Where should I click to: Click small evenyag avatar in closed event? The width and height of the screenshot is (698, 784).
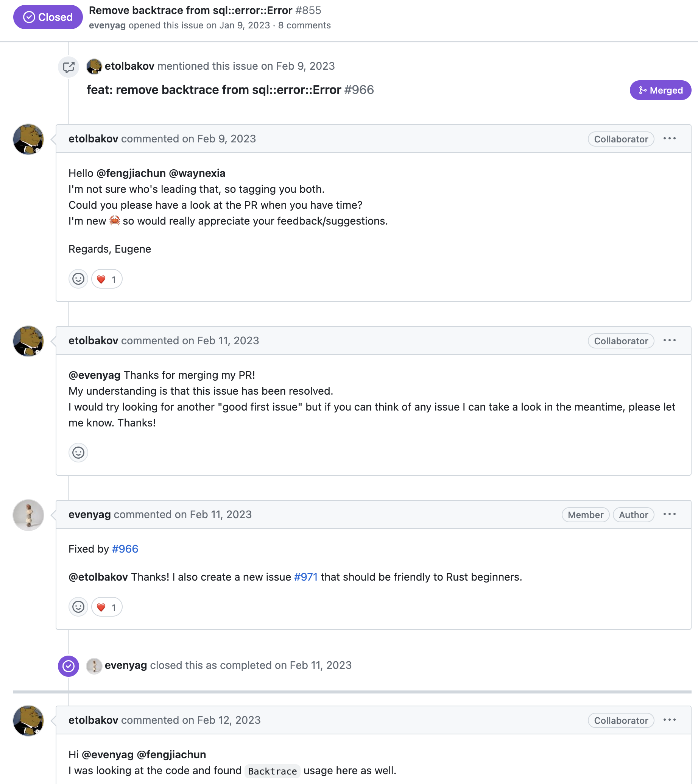point(94,666)
